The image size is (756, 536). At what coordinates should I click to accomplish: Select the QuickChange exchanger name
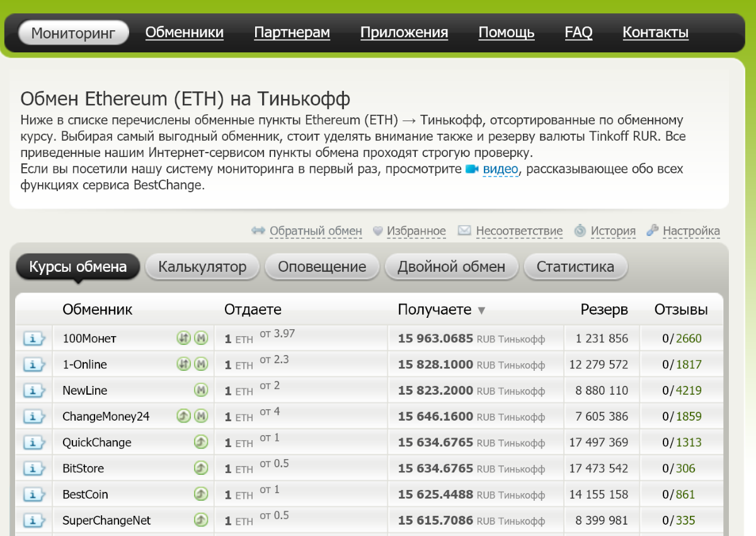[x=97, y=443]
